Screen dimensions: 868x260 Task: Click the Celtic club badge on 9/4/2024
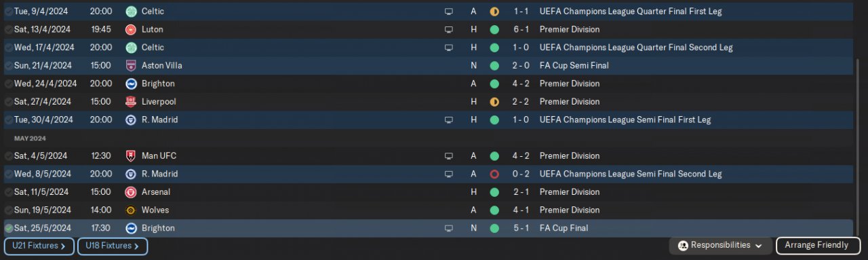(131, 12)
